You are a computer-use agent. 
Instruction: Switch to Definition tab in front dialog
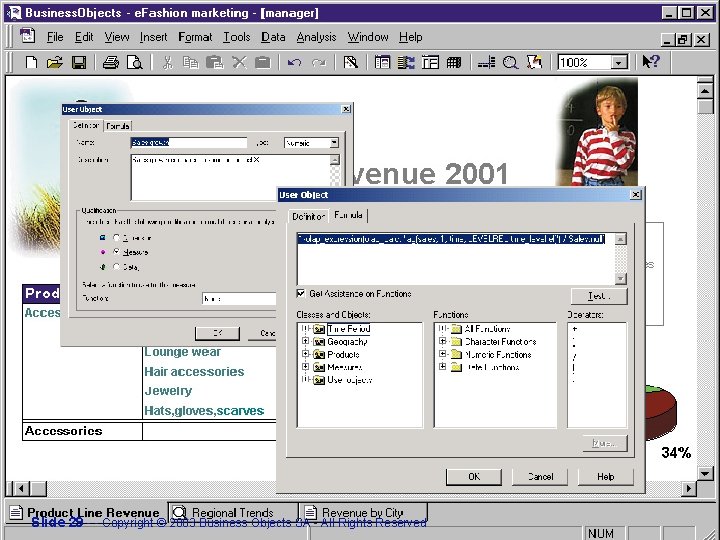point(308,216)
